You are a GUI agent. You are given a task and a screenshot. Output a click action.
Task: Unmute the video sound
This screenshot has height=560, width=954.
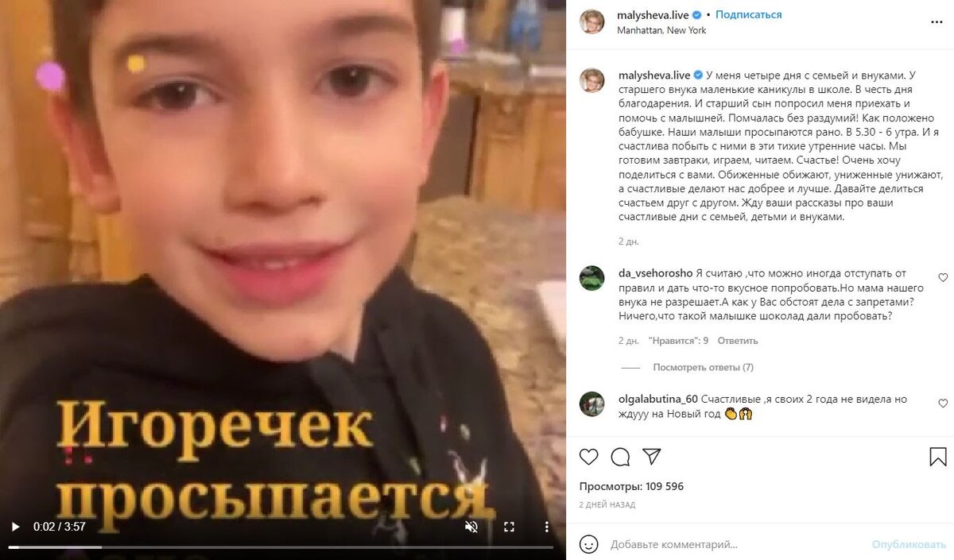471,526
